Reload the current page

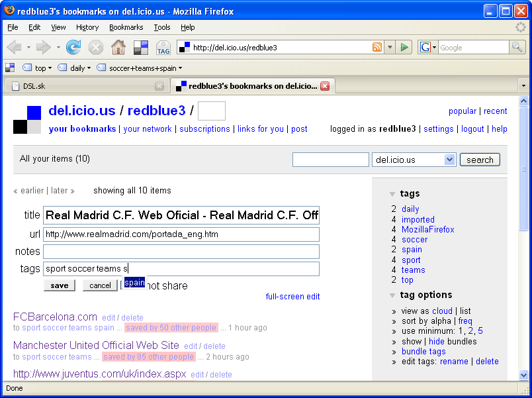click(73, 48)
